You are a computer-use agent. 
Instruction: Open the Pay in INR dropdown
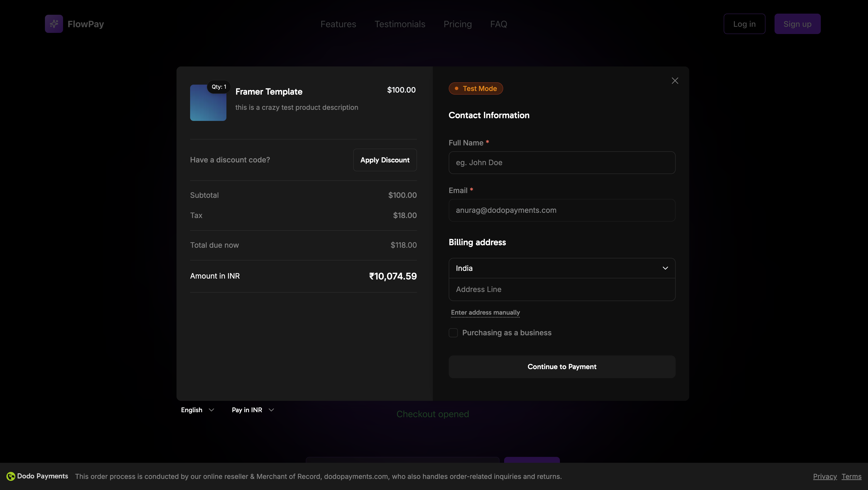(252, 410)
